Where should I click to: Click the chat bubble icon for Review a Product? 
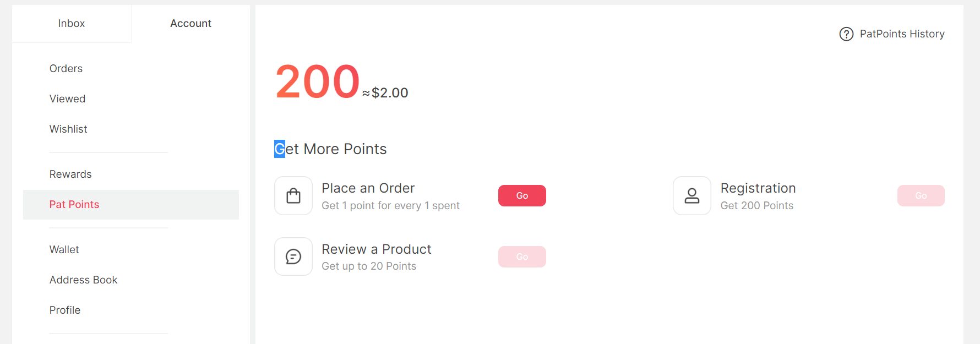(x=293, y=256)
